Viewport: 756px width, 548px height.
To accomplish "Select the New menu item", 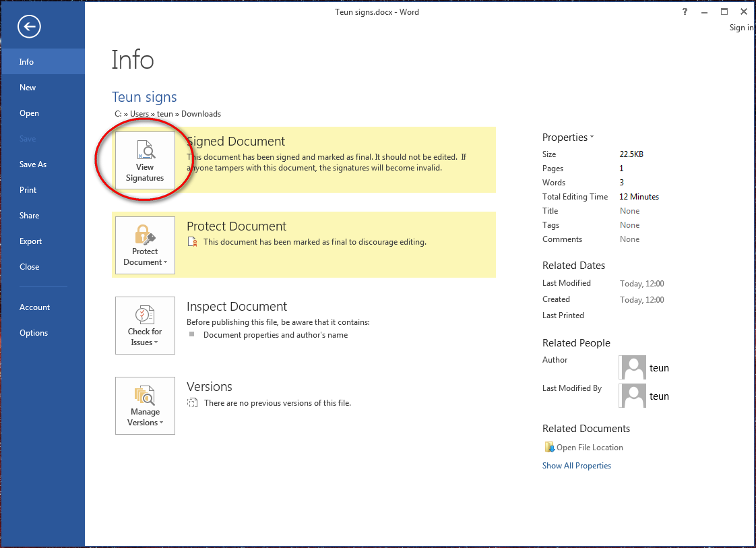I will [x=28, y=88].
